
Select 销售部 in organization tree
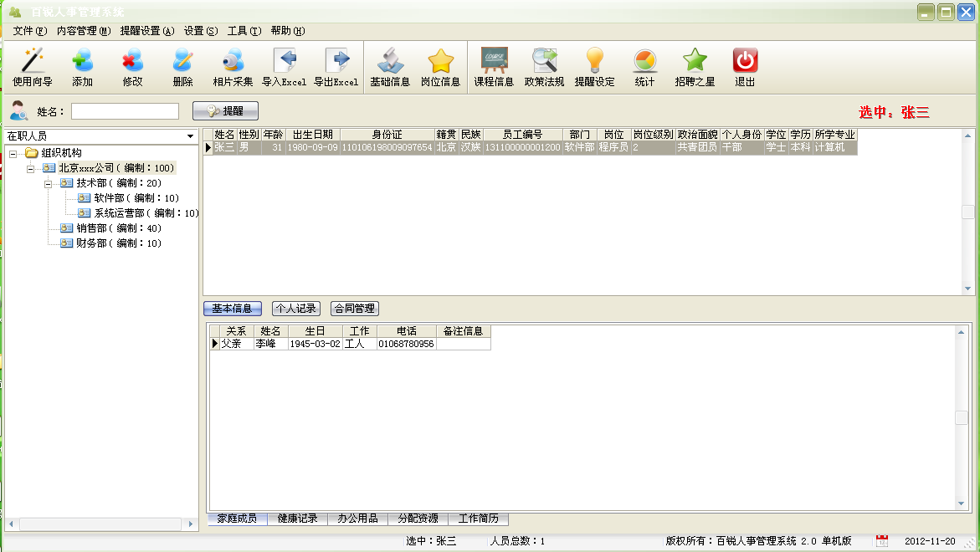coord(119,228)
